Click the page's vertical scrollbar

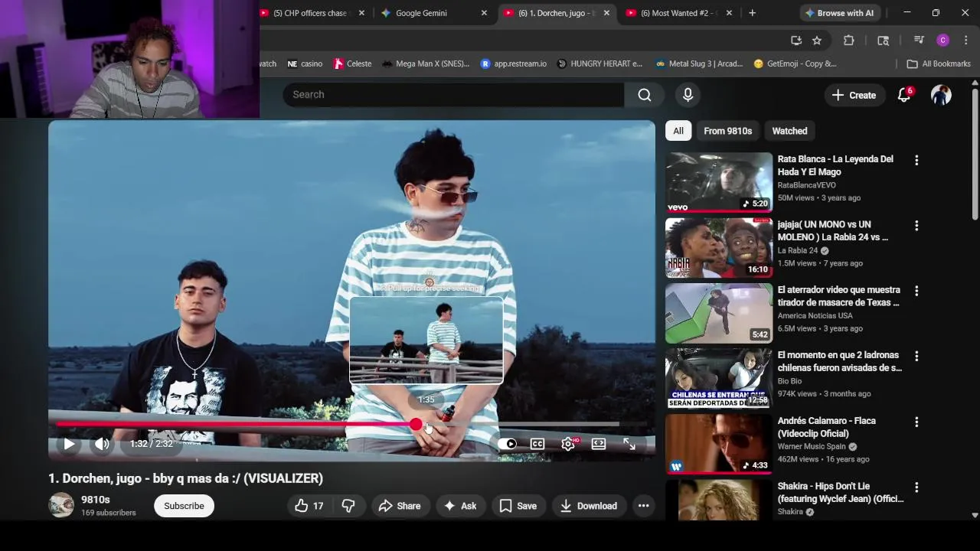point(975,153)
